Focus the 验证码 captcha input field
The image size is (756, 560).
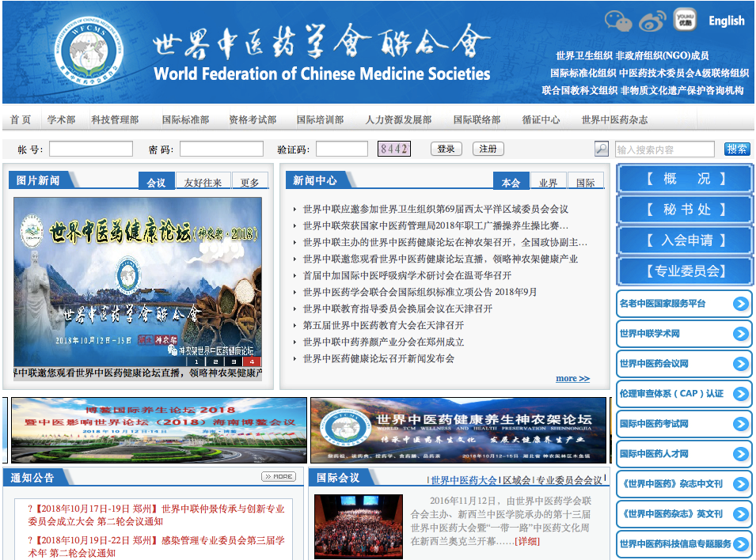(x=342, y=149)
